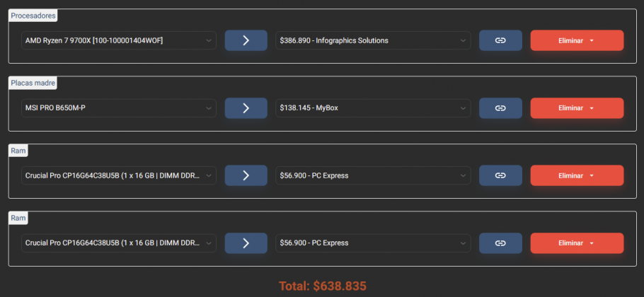Click Eliminar in the Placas madre row

click(577, 108)
